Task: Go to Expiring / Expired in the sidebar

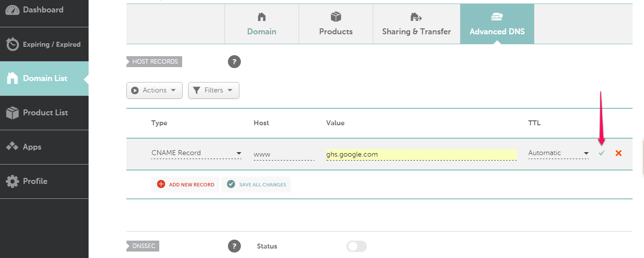Action: click(44, 44)
